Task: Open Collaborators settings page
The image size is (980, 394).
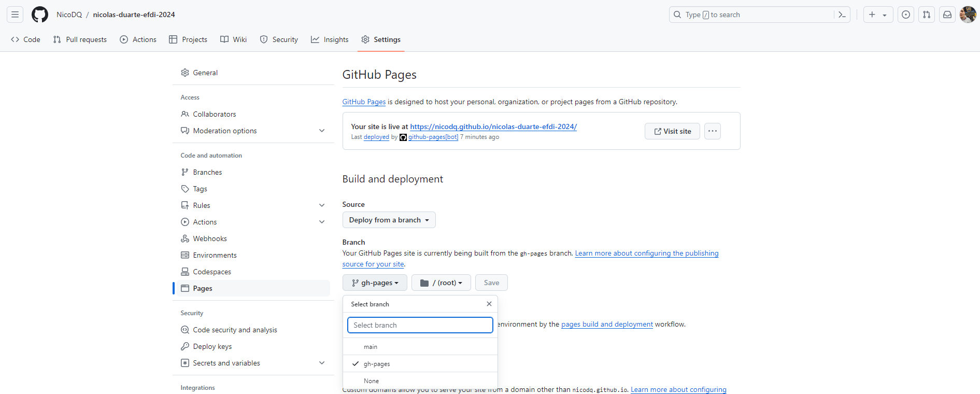Action: click(253, 114)
